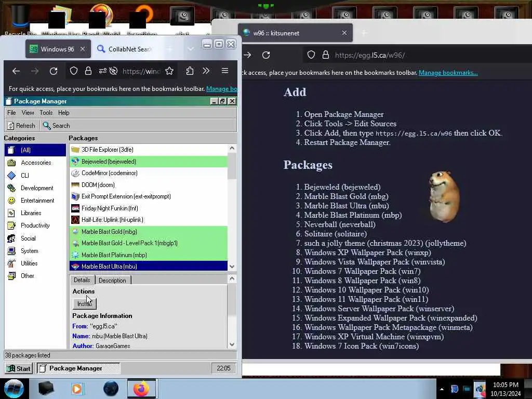Select the Marble Blast Gold (mbg) package
The width and height of the screenshot is (532, 399).
coord(148,232)
